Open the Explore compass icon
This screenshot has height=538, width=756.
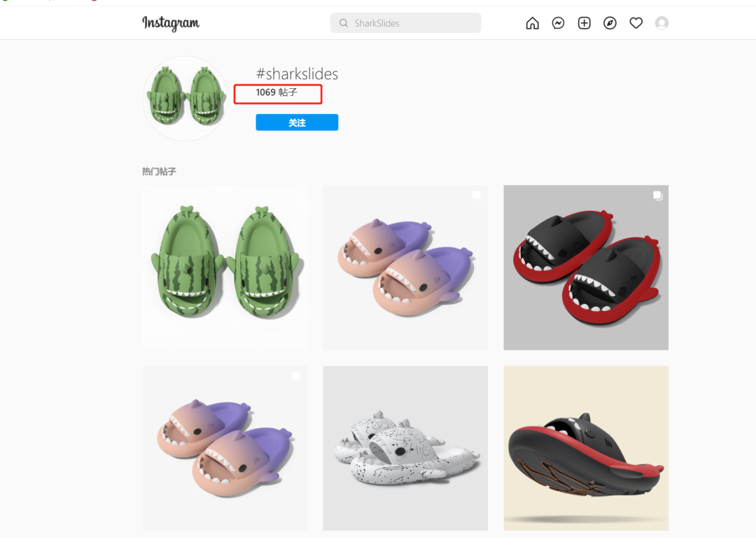610,23
